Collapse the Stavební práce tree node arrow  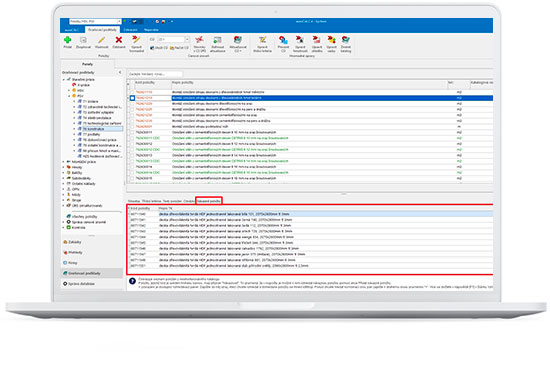coord(64,80)
